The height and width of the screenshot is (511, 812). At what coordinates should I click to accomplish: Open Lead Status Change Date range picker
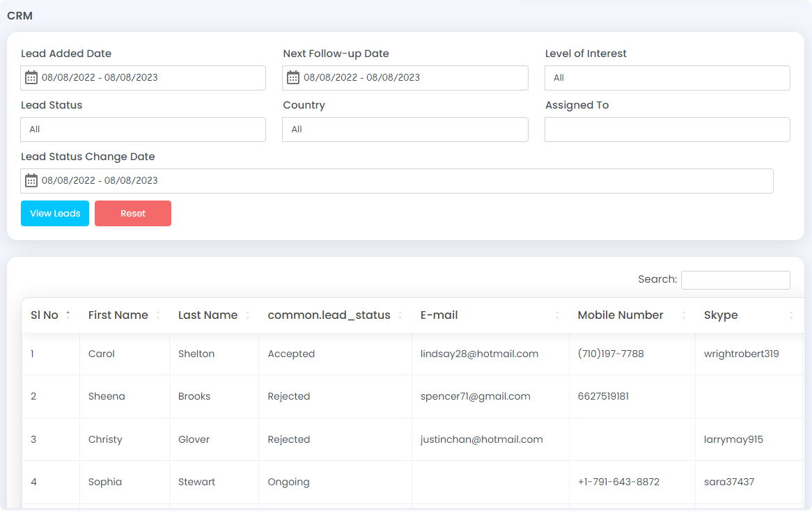(x=397, y=181)
